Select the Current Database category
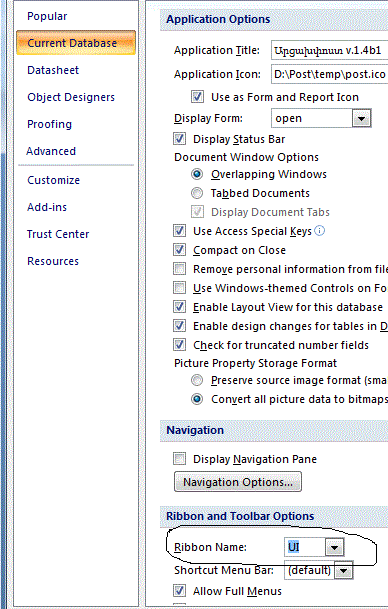 tap(76, 43)
